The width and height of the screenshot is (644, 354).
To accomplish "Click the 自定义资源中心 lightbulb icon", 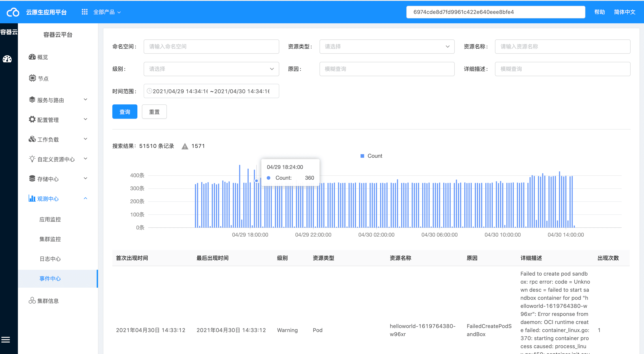I will 32,159.
